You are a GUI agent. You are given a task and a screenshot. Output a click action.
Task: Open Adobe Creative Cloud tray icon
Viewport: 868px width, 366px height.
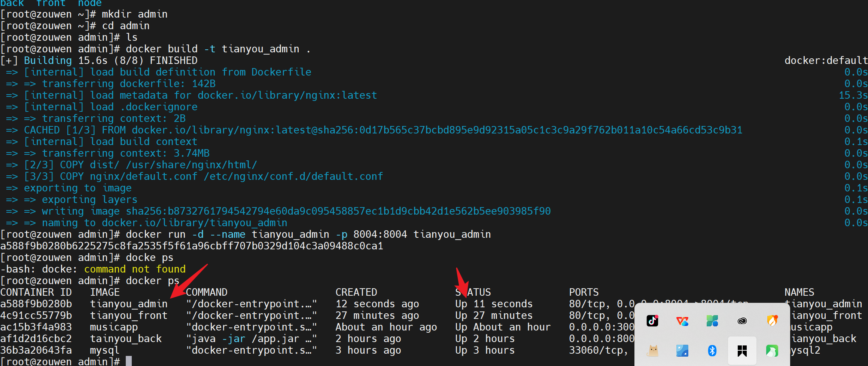tap(742, 321)
